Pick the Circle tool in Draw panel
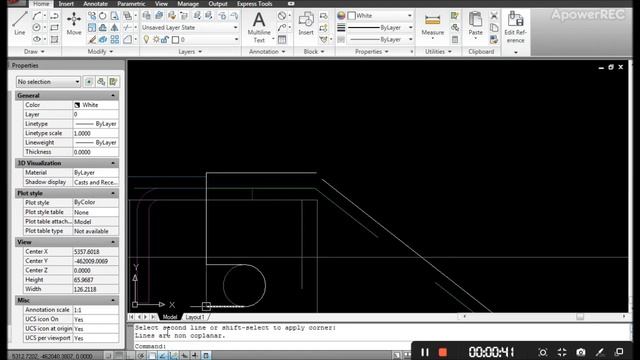Screen dimensions: 640x360 pos(37,27)
